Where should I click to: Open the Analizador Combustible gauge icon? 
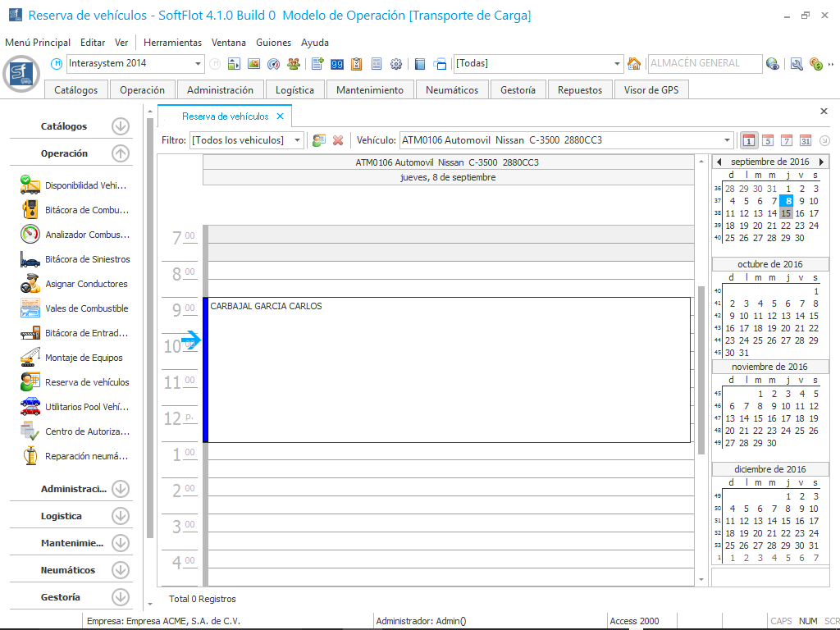pyautogui.click(x=30, y=235)
